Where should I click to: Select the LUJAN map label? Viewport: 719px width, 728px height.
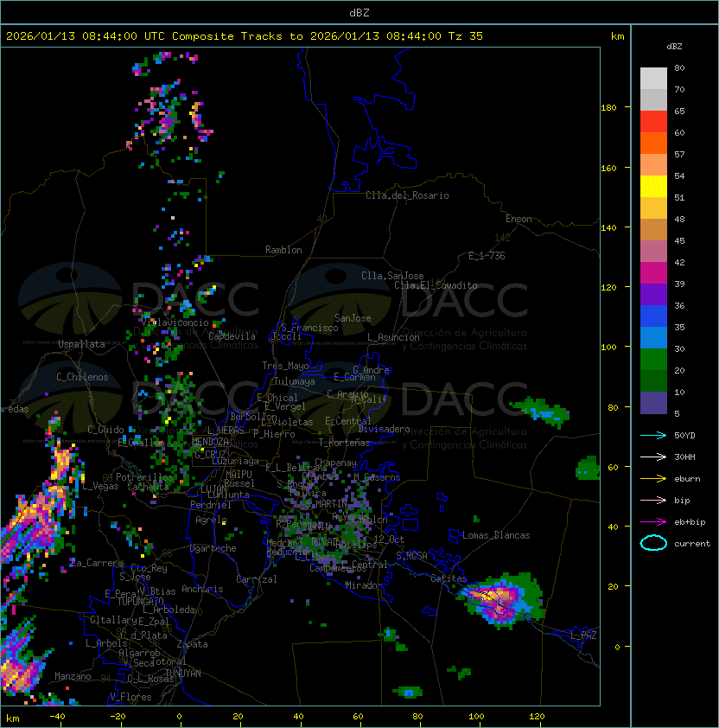click(213, 489)
